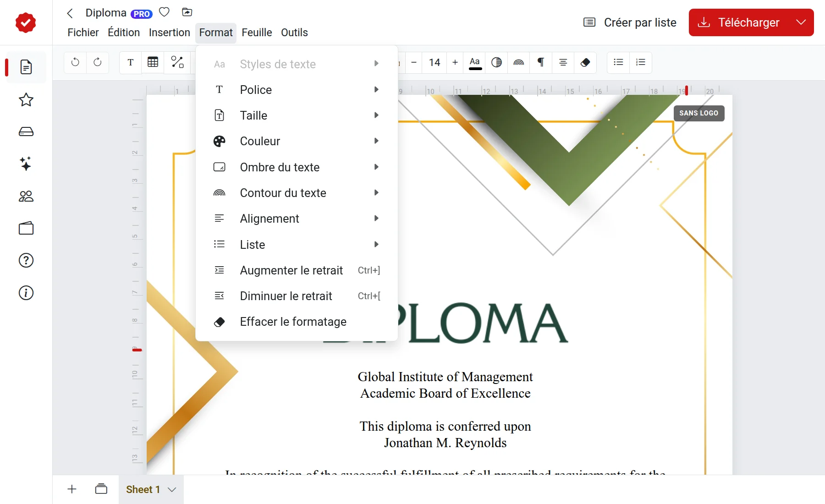This screenshot has height=504, width=825.
Task: Open the Feuille menu
Action: coord(257,33)
